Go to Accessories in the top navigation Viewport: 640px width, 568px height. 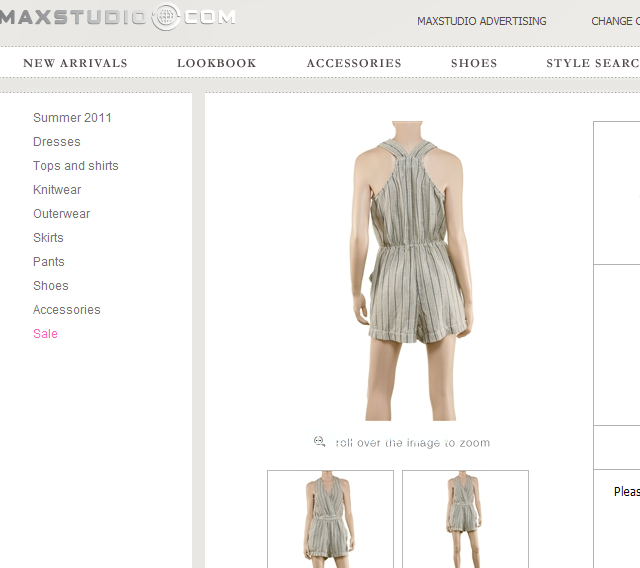(354, 63)
